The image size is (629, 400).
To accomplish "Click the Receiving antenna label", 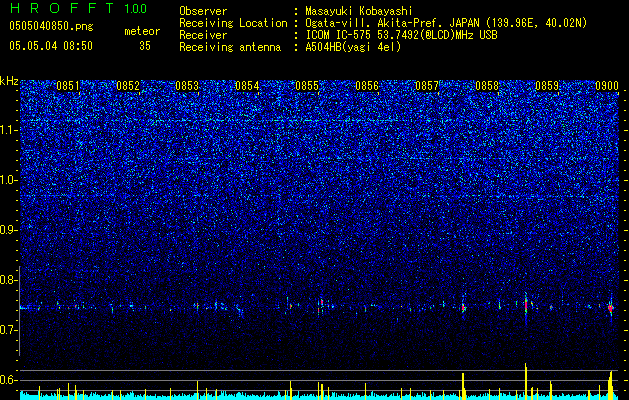I will pyautogui.click(x=230, y=47).
